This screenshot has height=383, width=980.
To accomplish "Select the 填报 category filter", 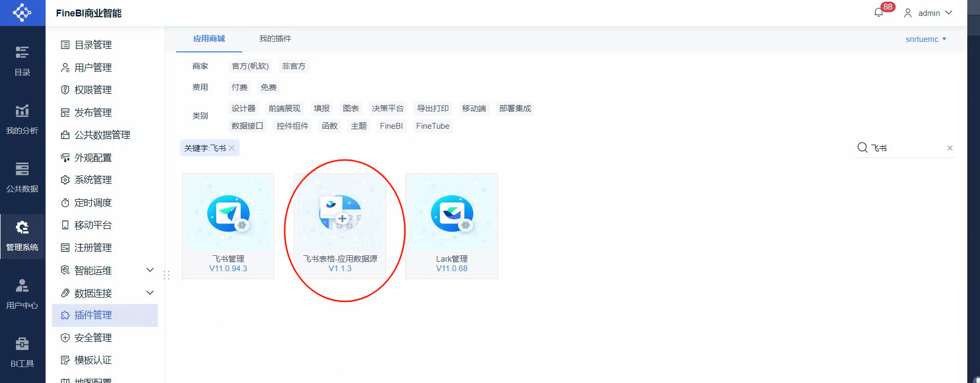I will 322,109.
